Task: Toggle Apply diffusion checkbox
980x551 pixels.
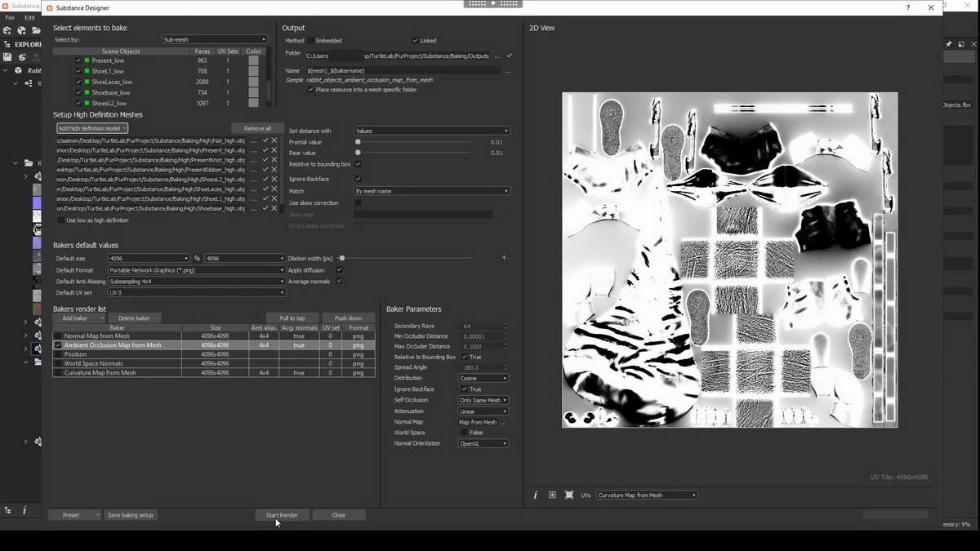Action: [x=340, y=270]
